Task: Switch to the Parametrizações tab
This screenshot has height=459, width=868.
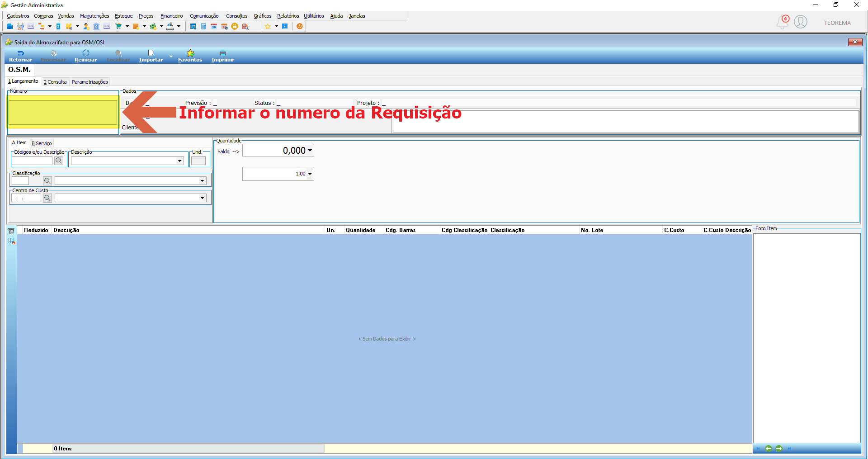Action: 90,82
